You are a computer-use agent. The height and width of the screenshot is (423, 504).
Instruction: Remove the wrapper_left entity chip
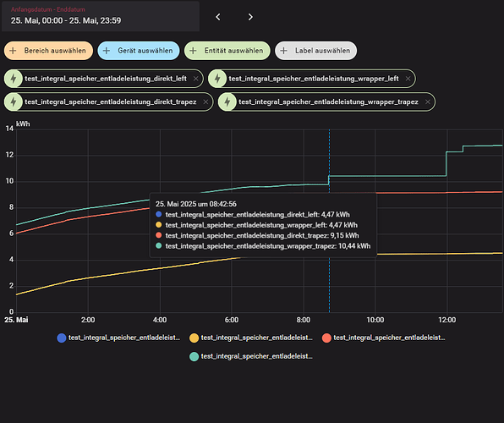408,79
